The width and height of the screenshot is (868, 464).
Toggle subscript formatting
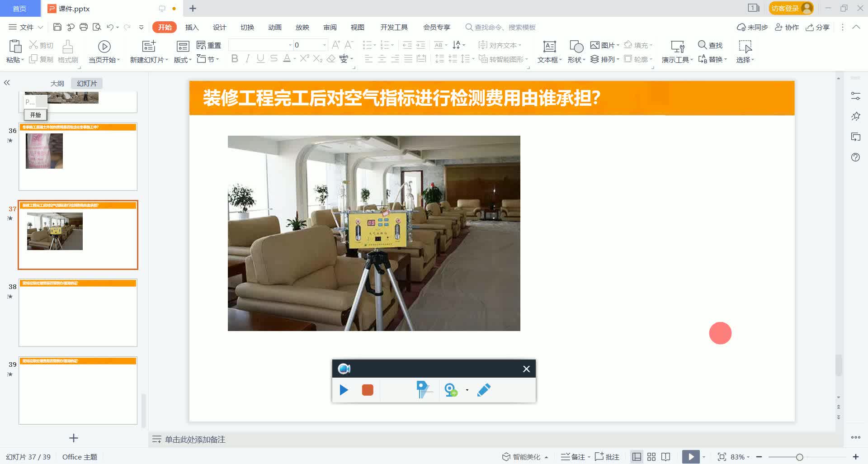[317, 59]
